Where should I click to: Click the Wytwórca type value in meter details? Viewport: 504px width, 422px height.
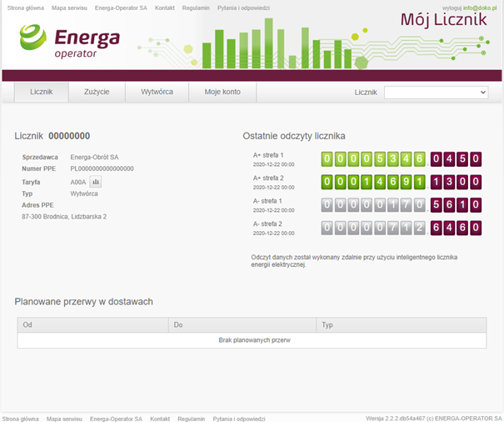pyautogui.click(x=84, y=193)
